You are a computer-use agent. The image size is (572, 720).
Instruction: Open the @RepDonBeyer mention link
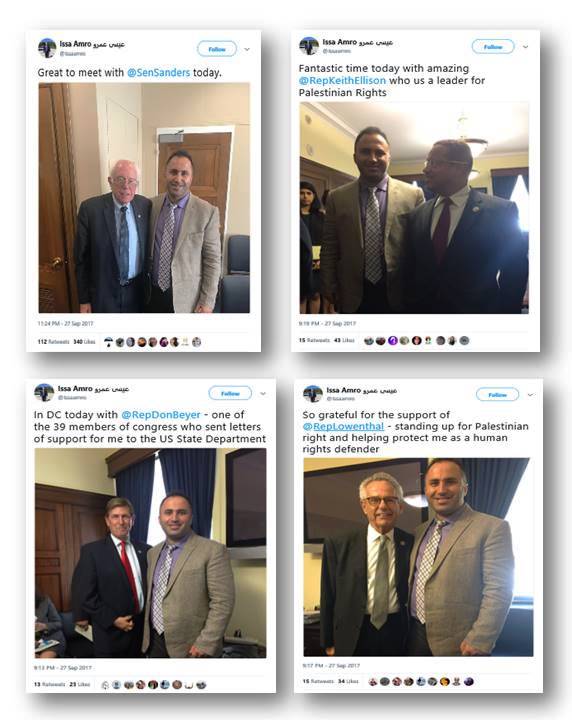pos(161,415)
